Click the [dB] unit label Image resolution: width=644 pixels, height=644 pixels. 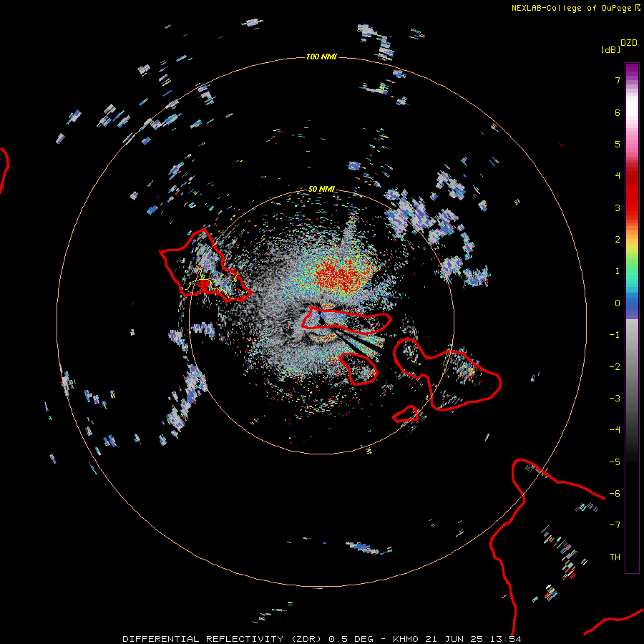point(611,49)
